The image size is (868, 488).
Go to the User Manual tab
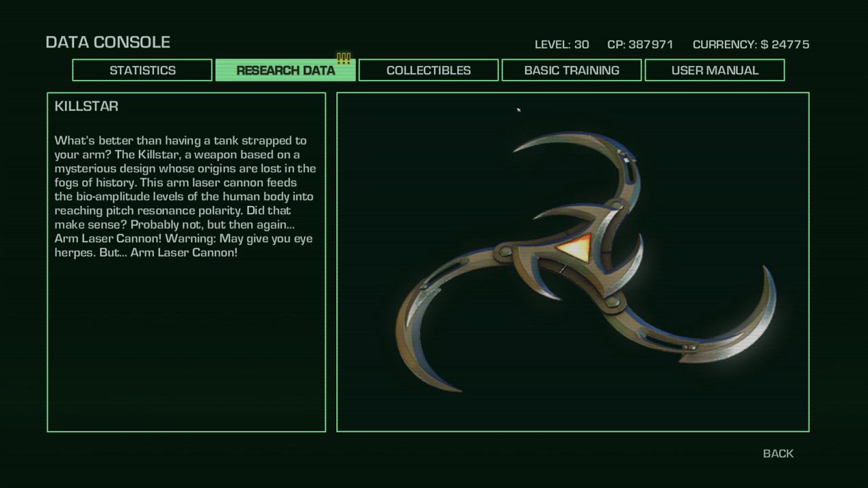pos(715,70)
